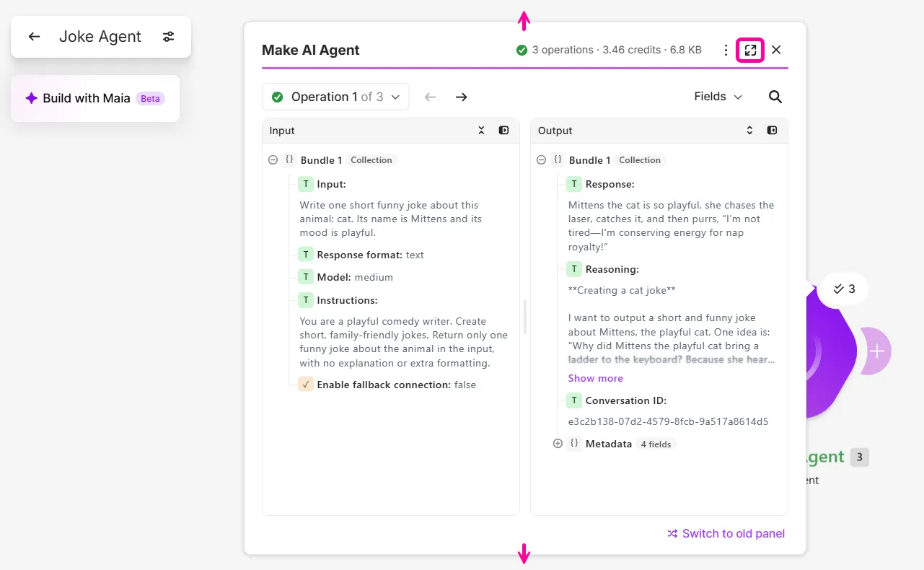Click the Model field type icon
Viewport: 924px width, 570px height.
coord(306,277)
